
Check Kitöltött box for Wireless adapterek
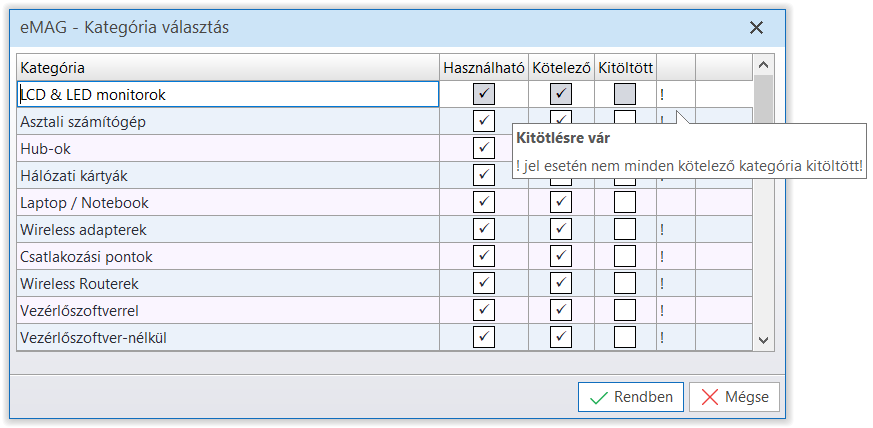tap(625, 230)
